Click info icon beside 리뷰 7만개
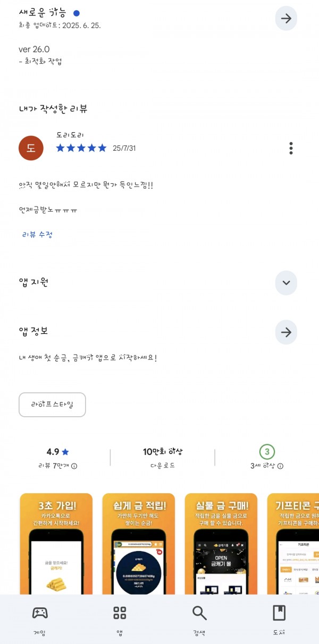The image size is (319, 644). (x=74, y=466)
